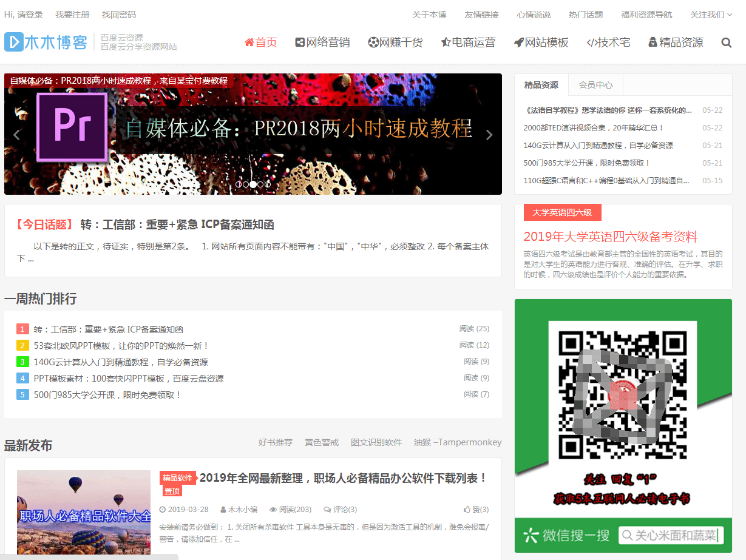Click the 赞(3) thumbs-up like icon

467,510
